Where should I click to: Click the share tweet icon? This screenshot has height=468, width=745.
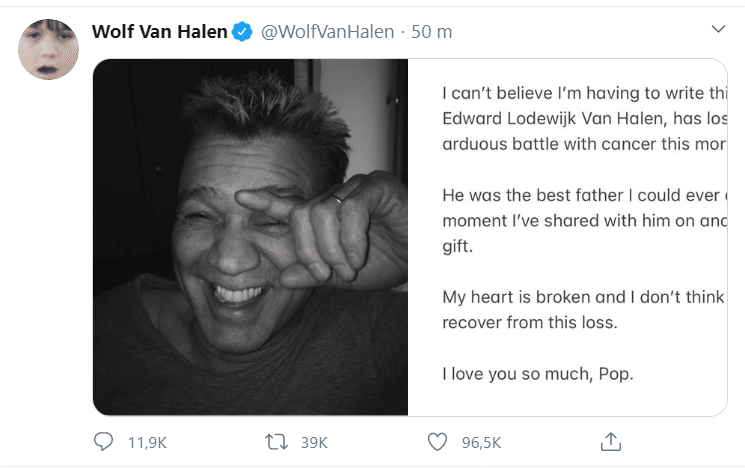[611, 441]
